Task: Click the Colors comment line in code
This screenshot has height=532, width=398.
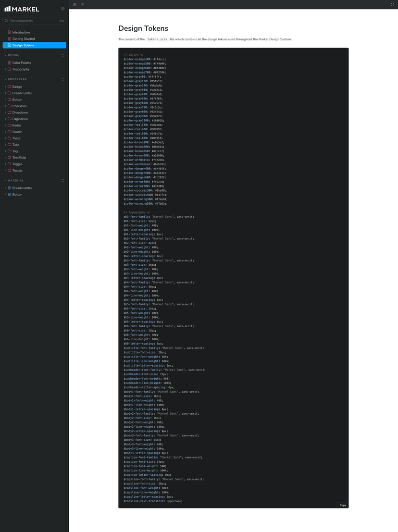Action: click(133, 55)
